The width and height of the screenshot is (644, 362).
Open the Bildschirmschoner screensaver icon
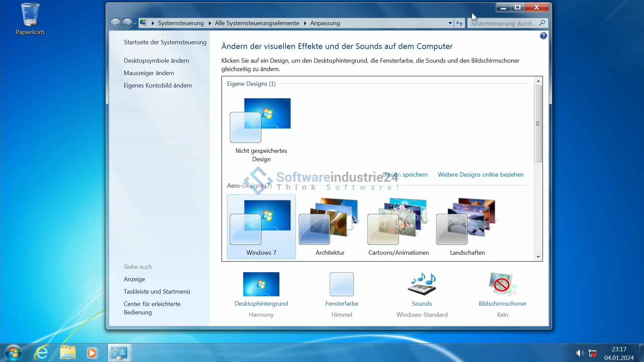pyautogui.click(x=502, y=284)
